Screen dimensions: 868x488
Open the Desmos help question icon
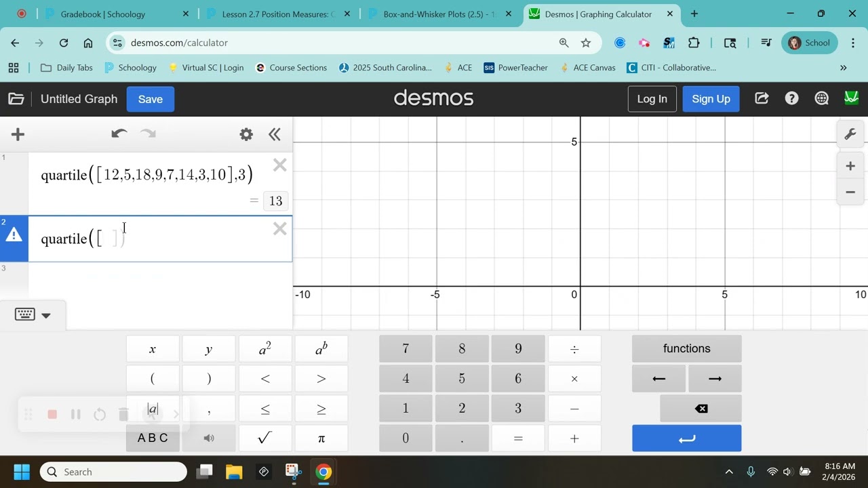[791, 99]
